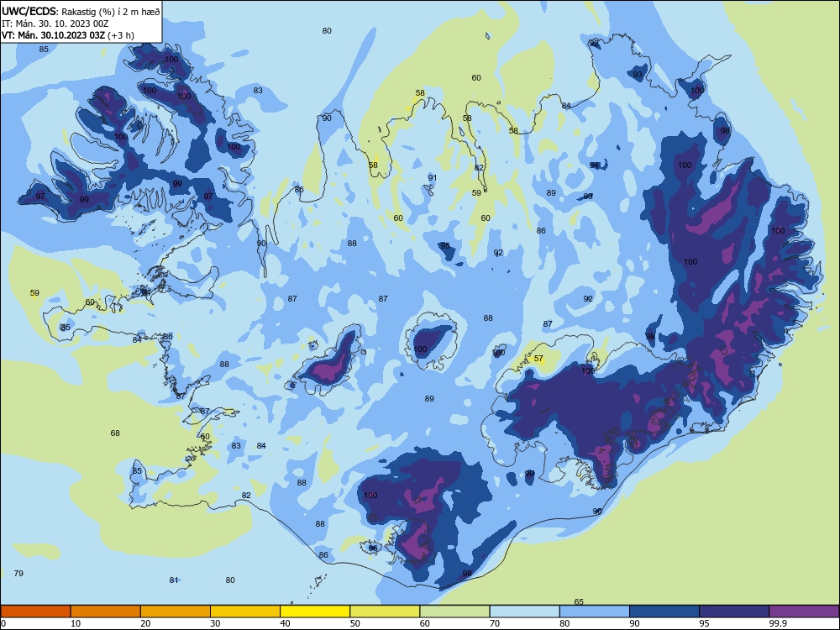Click the '79' humidity value over the ocean
This screenshot has width=840, height=630.
coord(18,573)
